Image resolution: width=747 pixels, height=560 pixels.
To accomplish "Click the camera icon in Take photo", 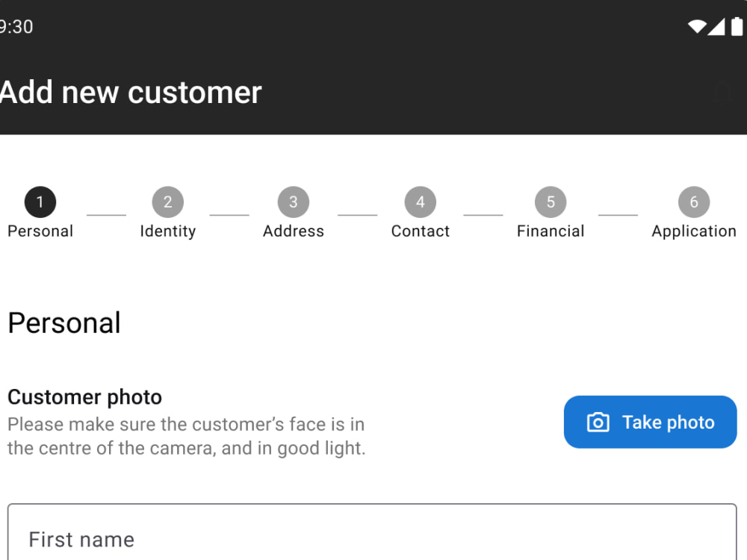I will [x=598, y=423].
